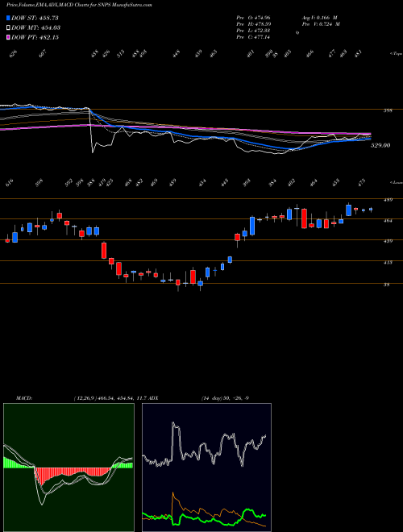403x532 pixels.
Task: Click the 439 price axis label
Action: pos(388,241)
